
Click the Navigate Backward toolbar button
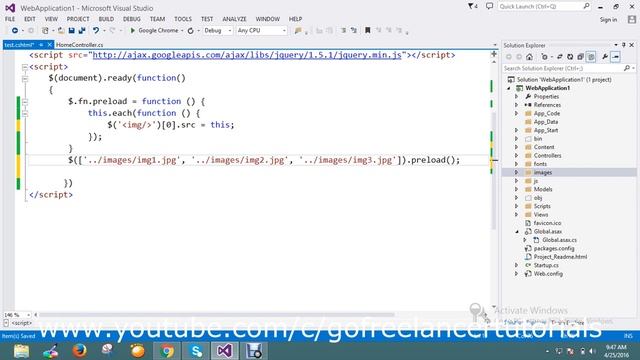coord(15,31)
